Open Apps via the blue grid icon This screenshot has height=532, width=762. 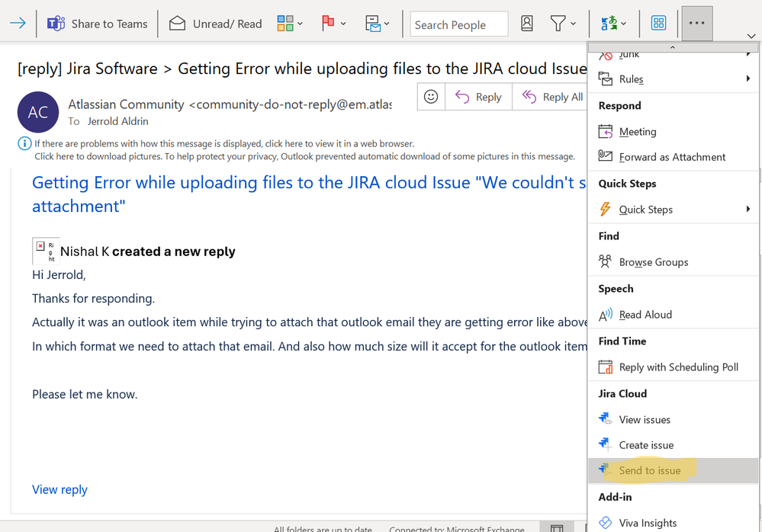[658, 23]
